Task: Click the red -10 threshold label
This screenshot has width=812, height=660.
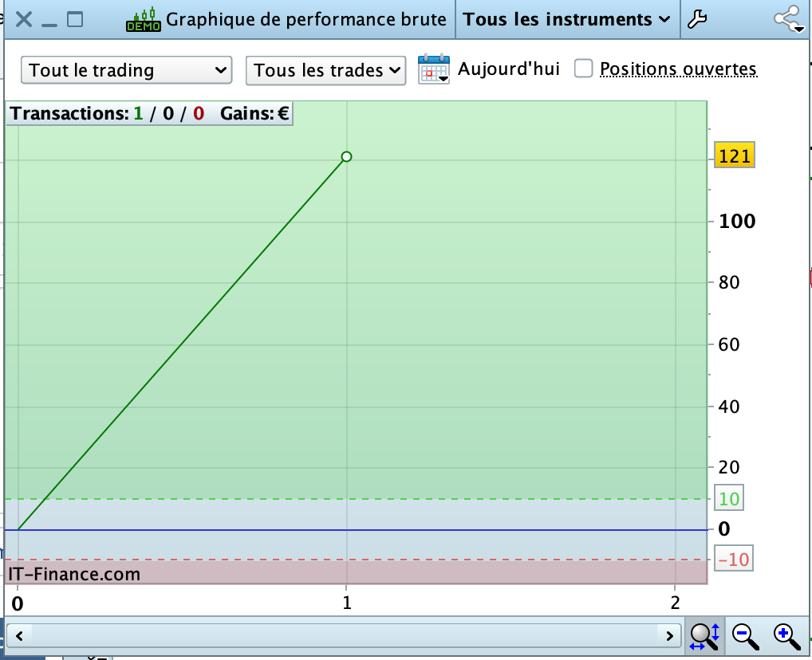Action: point(734,559)
